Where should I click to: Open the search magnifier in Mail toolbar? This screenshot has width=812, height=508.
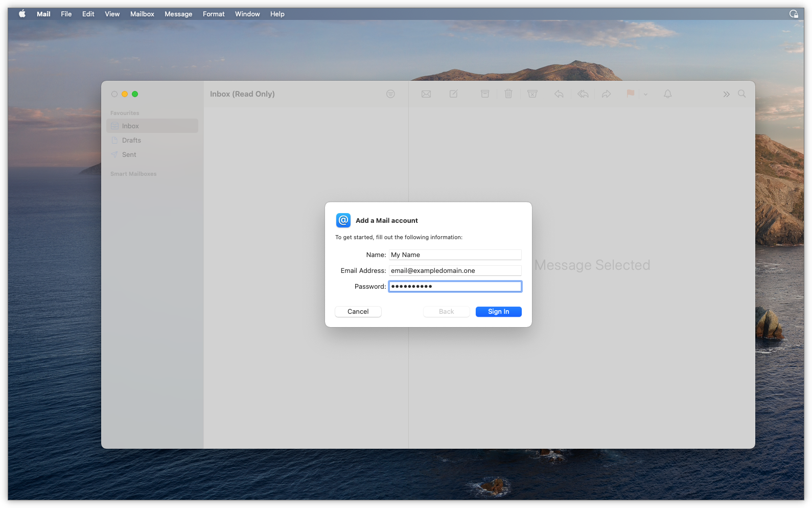[x=741, y=94]
